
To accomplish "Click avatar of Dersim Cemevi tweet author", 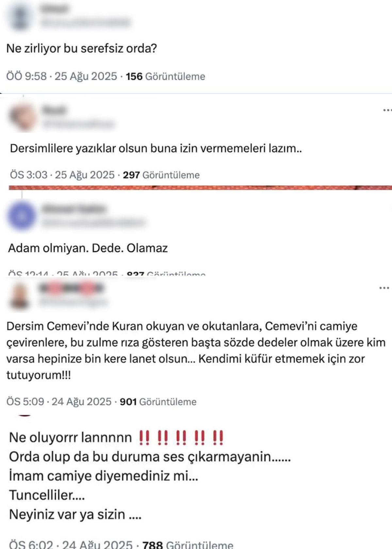I will (20, 296).
